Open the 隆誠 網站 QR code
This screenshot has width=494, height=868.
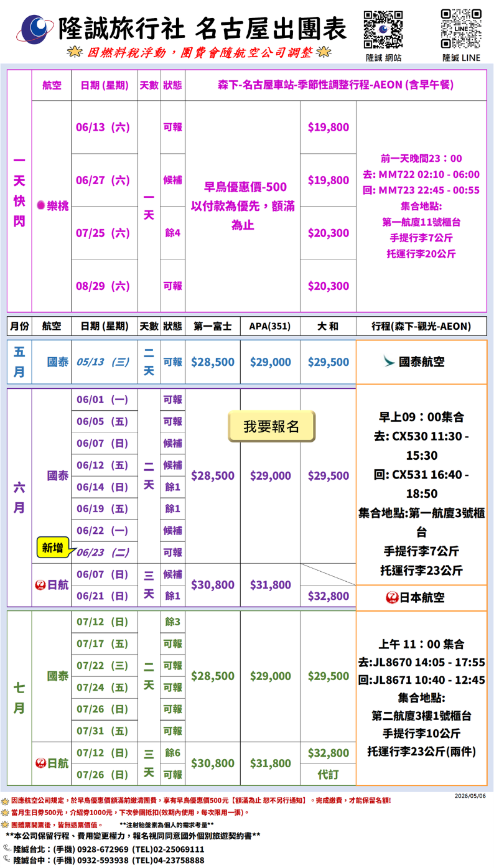383,30
